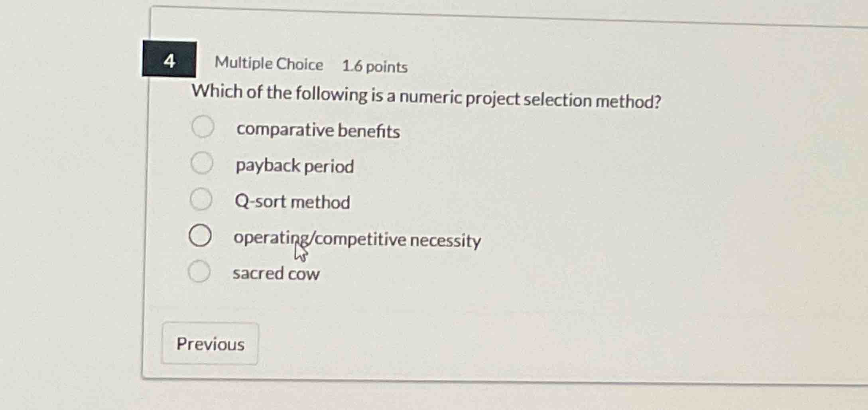
Task: Click below the answer options list
Action: pos(359,303)
